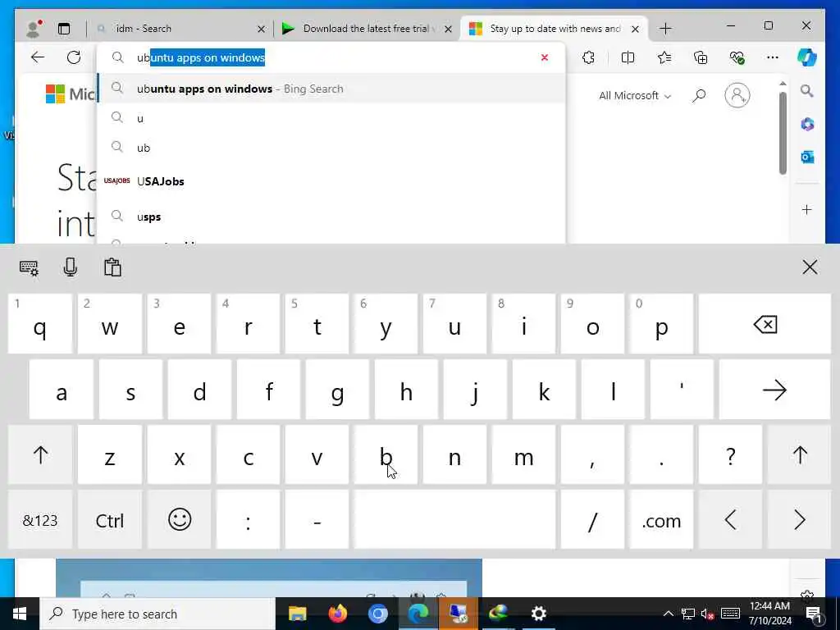The image size is (840, 630).
Task: Tap the letter b key
Action: (386, 454)
